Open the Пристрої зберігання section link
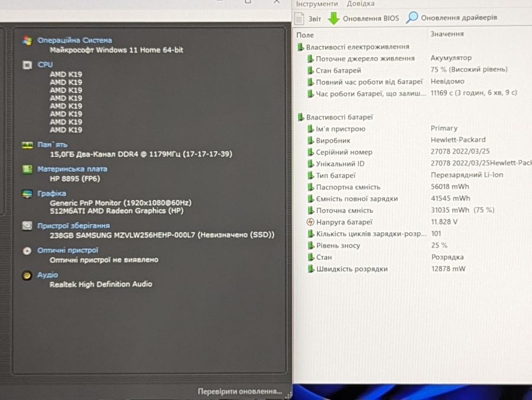The height and width of the screenshot is (400, 532). tap(74, 226)
